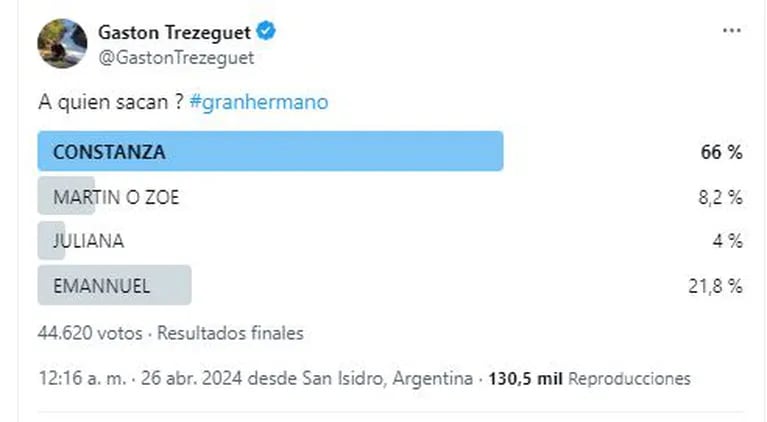Click the blue verified badge icon
The height and width of the screenshot is (422, 767).
tap(266, 32)
